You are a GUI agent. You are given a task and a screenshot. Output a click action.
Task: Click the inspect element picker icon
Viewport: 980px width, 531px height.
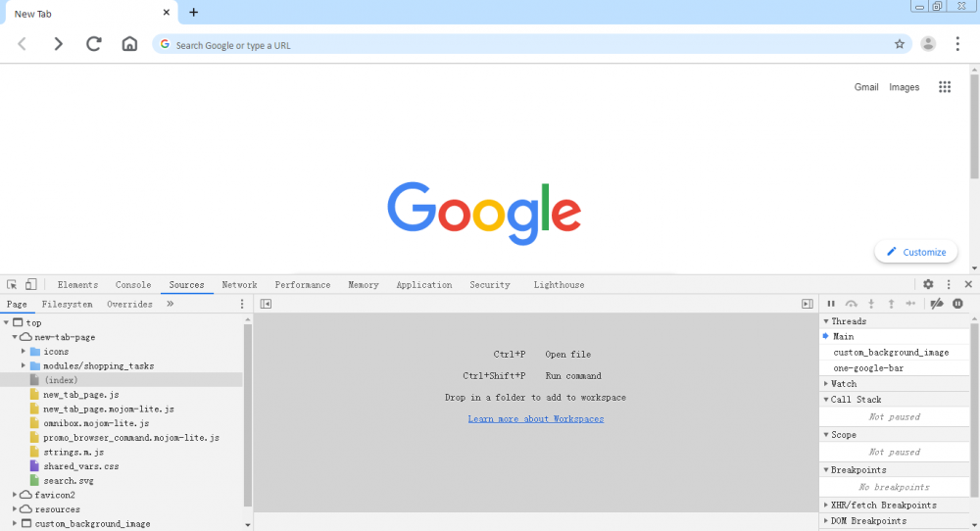[12, 285]
